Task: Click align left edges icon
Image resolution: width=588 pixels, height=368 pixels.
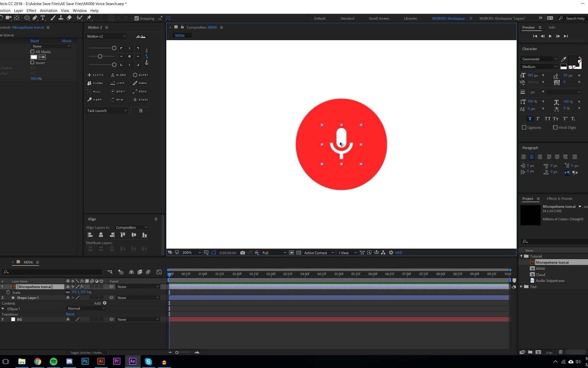Action: pos(90,235)
